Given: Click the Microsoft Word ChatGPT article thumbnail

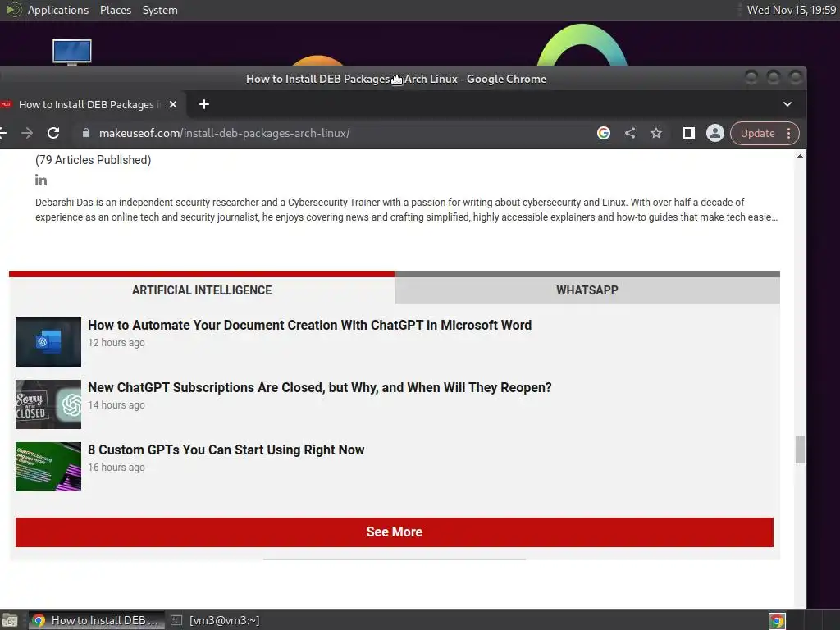Looking at the screenshot, I should [x=48, y=342].
